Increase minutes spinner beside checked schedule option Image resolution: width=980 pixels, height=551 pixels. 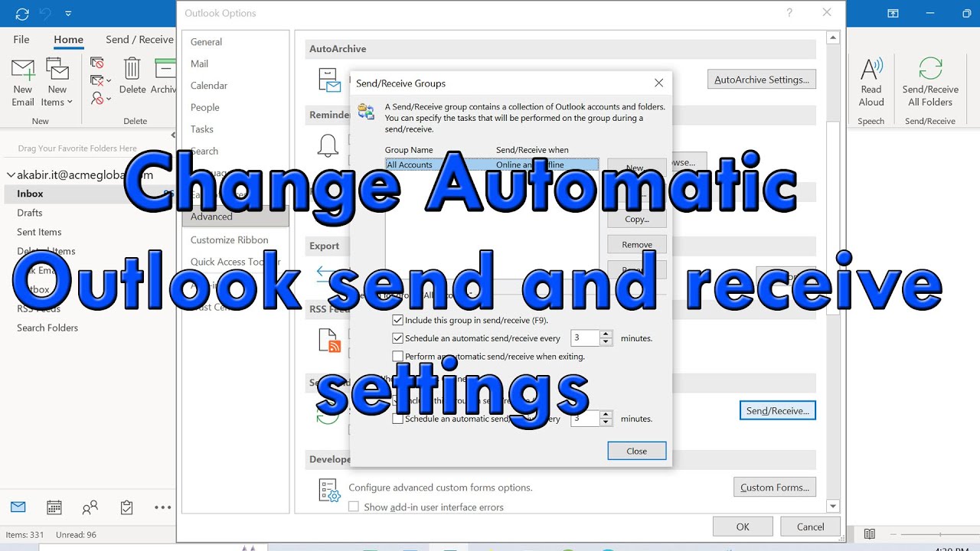click(606, 334)
